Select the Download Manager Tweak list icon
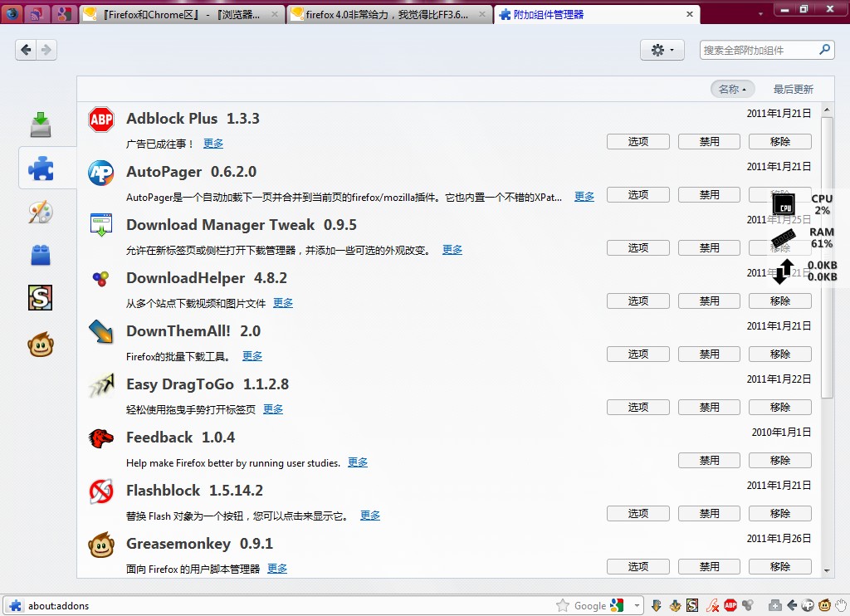850x616 pixels. point(101,225)
